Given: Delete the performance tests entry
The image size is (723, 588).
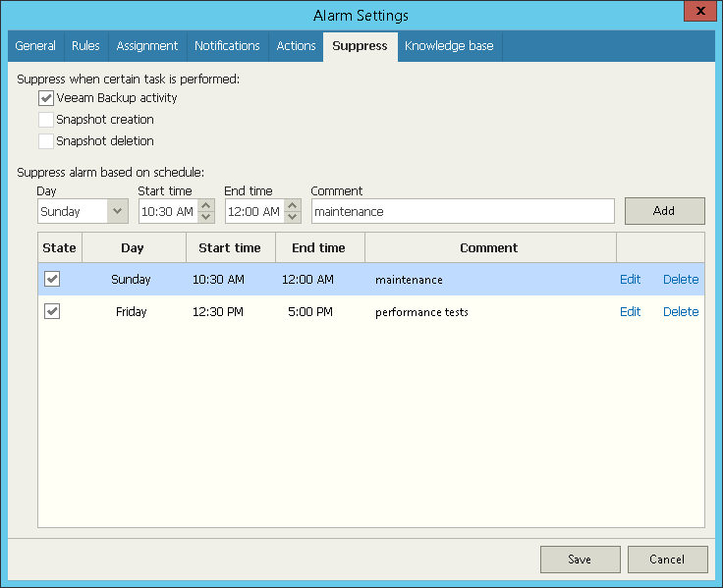Looking at the screenshot, I should coord(681,312).
